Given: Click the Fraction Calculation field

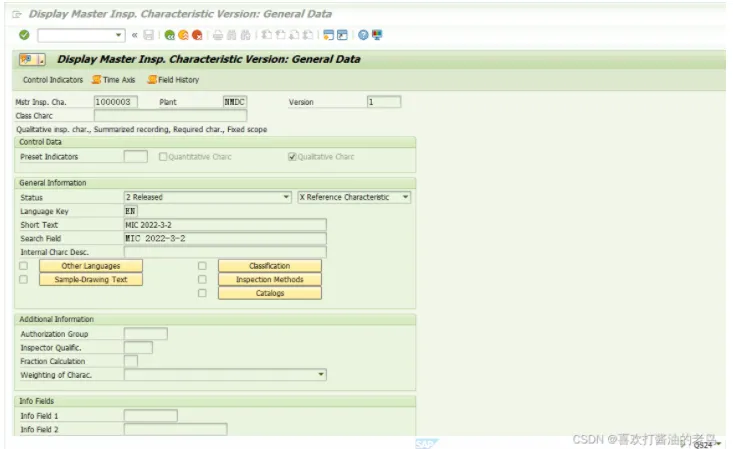Looking at the screenshot, I should 130,361.
